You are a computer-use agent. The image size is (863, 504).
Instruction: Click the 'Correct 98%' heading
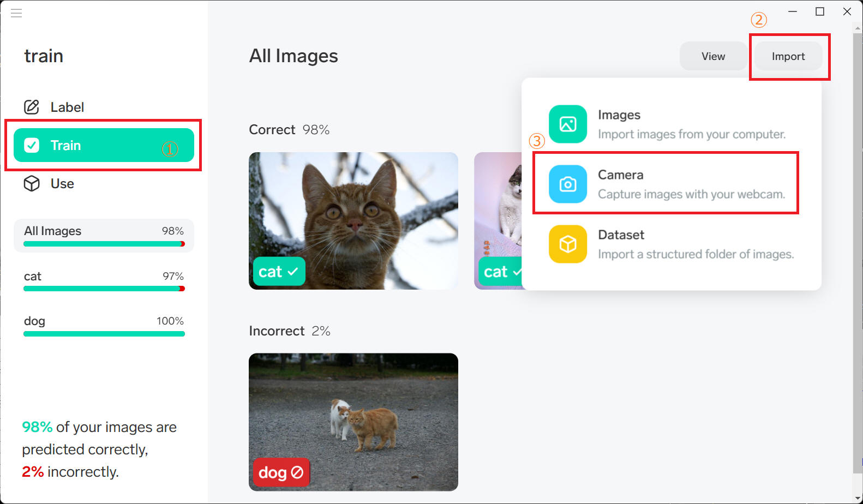pos(289,130)
